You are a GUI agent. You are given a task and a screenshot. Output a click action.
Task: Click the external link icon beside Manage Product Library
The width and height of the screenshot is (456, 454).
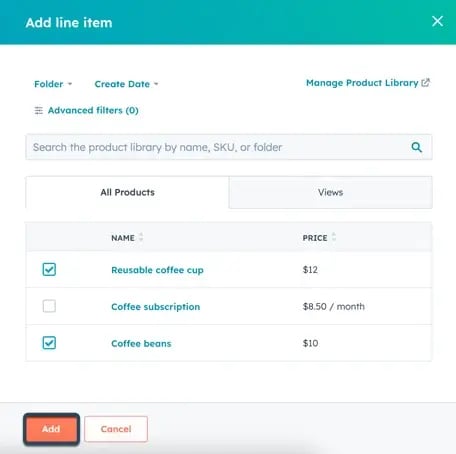426,82
